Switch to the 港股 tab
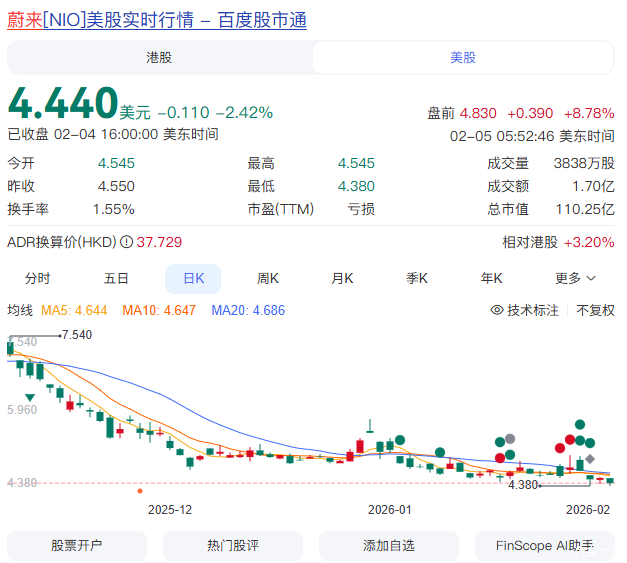The height and width of the screenshot is (563, 627). pos(159,58)
